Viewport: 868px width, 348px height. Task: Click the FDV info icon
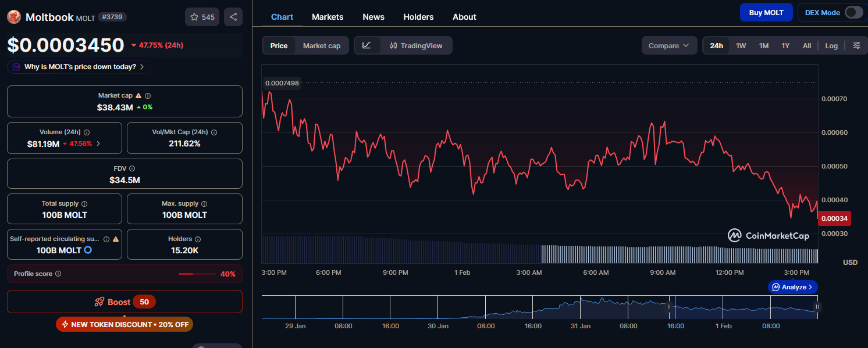click(132, 168)
